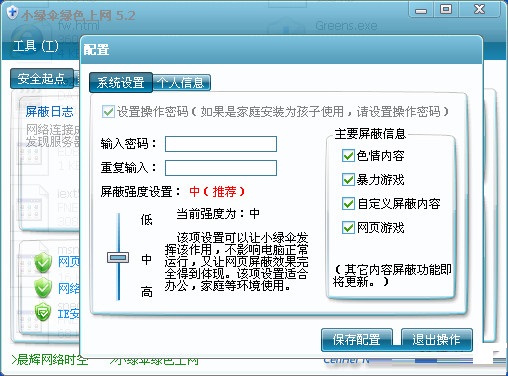Click the 配置 dialog title
This screenshot has width=508, height=376.
tap(96, 50)
